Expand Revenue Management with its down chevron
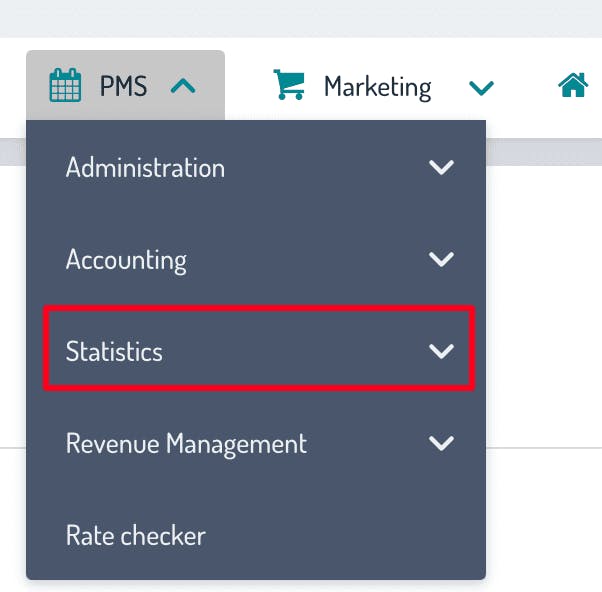 coord(441,443)
